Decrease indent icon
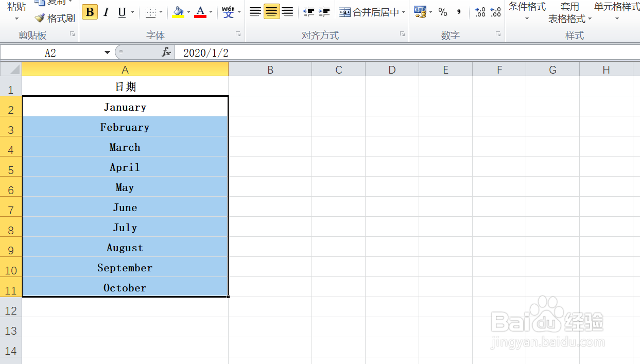 click(309, 12)
